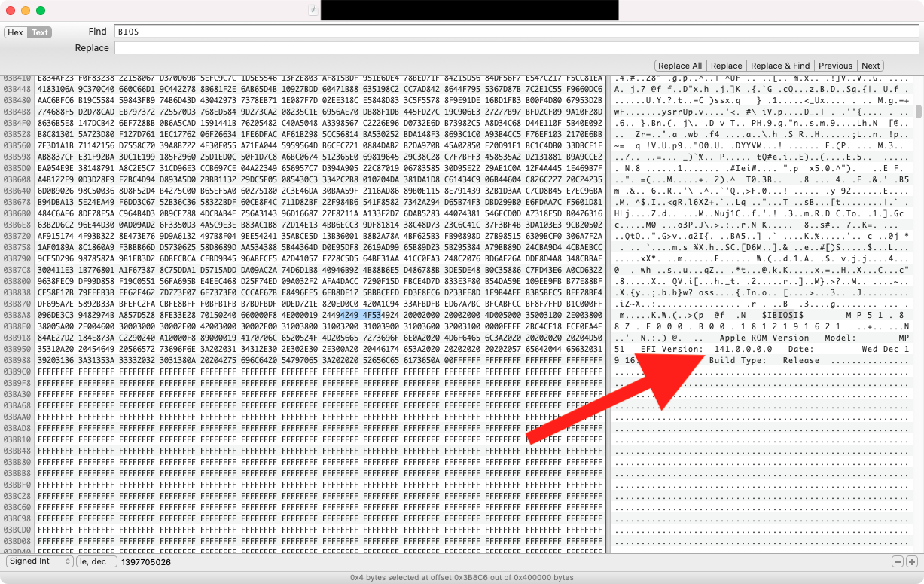Click the data inspector value 1397705026

click(x=146, y=562)
